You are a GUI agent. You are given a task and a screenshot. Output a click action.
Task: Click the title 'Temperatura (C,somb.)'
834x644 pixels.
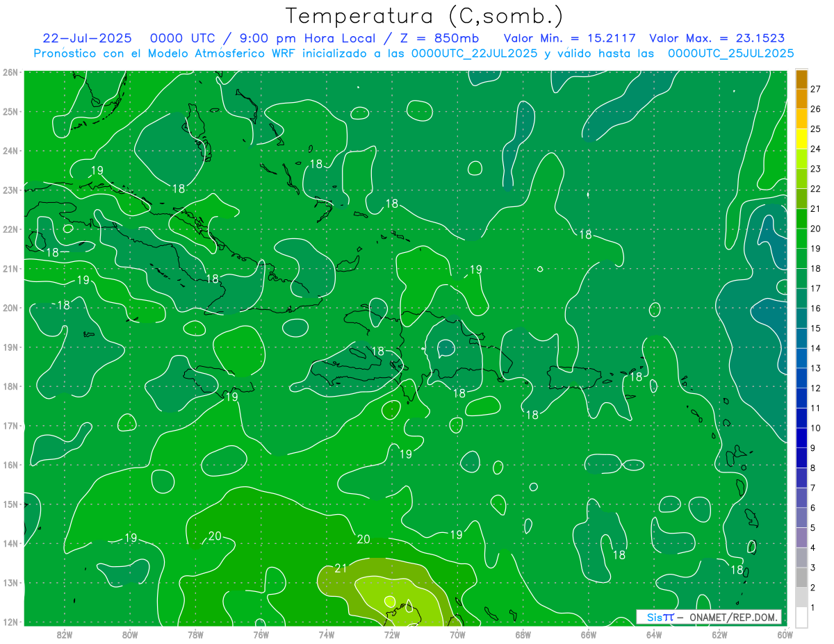pos(425,16)
